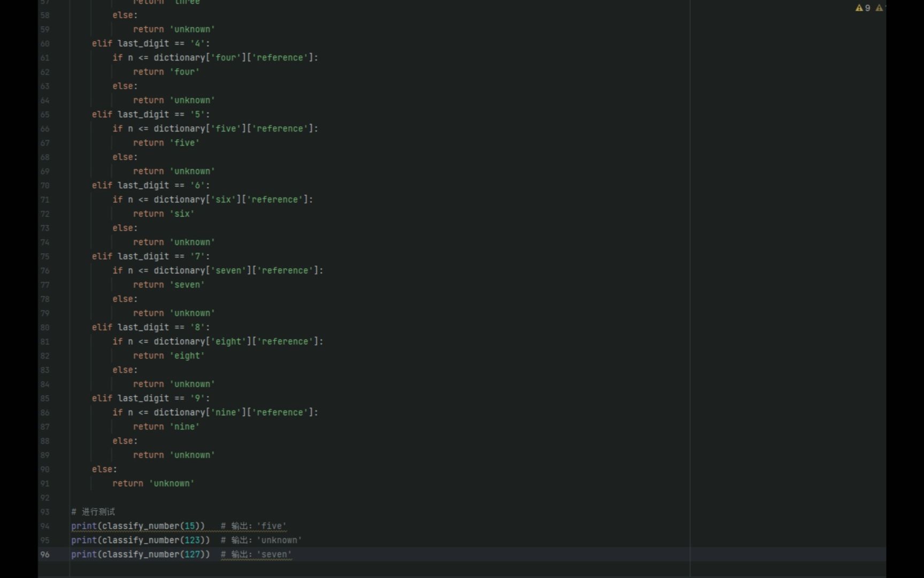Click the comment "# 输出: 'five'"
The image size is (924, 578).
click(x=253, y=526)
